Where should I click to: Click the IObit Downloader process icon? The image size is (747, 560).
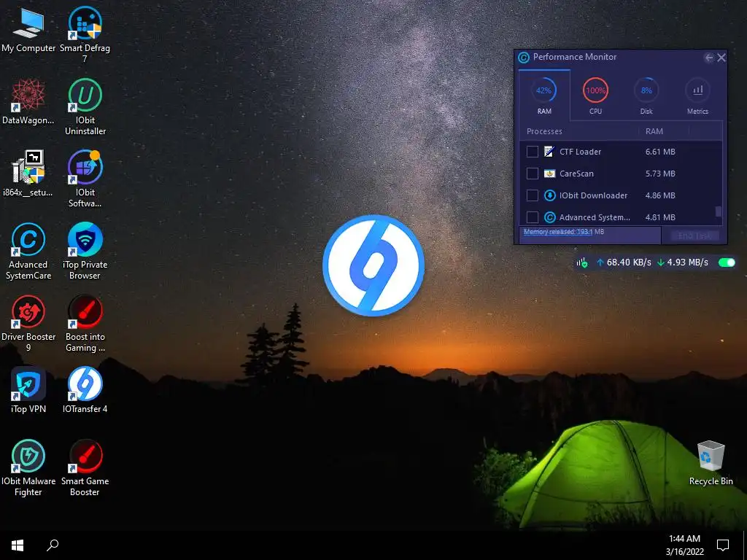pyautogui.click(x=549, y=195)
